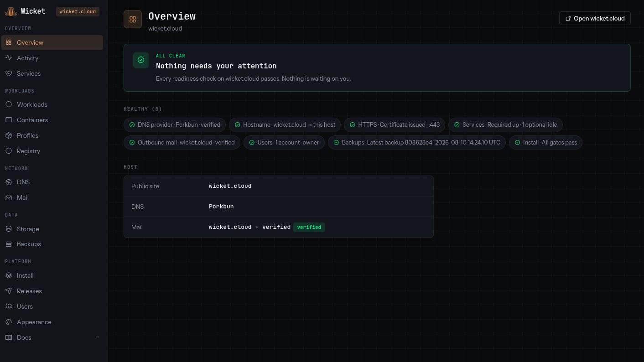Screen dimensions: 644x362
Task: Click the All Clear green check icon
Action: point(141,60)
